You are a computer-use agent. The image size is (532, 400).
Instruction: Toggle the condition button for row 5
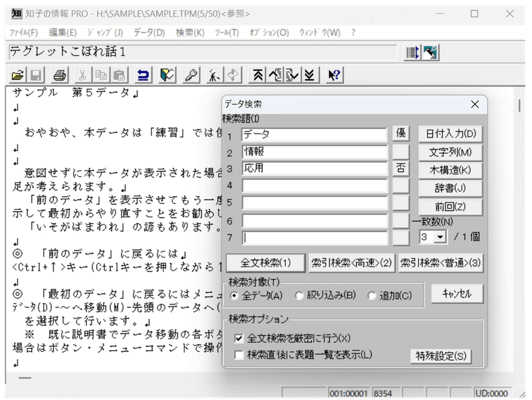tap(401, 203)
